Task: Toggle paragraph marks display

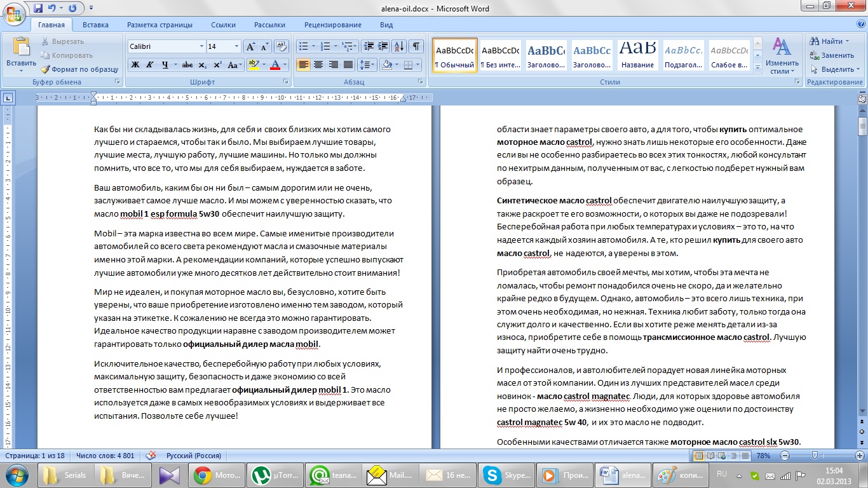Action: point(416,46)
